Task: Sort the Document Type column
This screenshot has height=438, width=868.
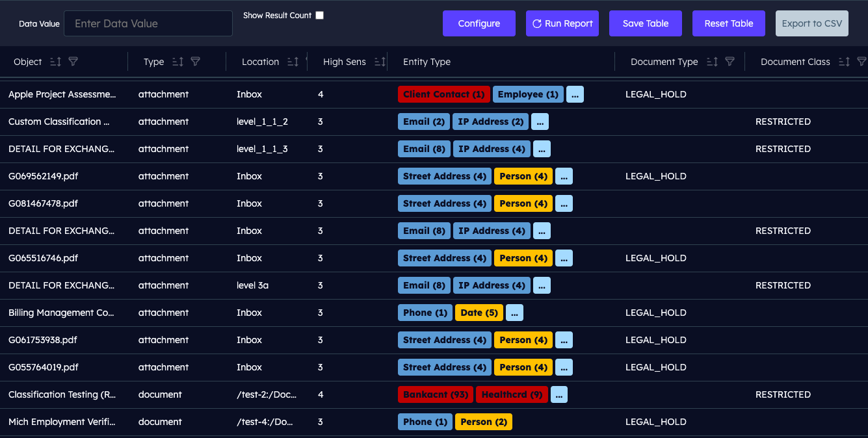Action: coord(712,62)
